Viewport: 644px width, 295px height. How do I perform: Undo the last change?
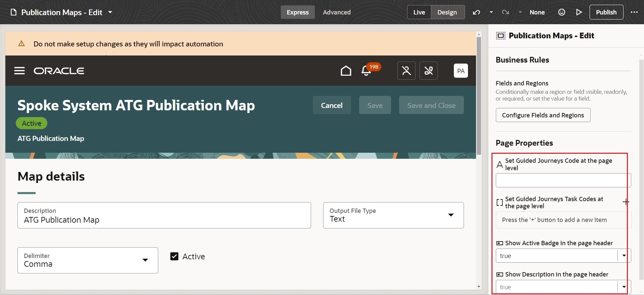click(x=476, y=12)
